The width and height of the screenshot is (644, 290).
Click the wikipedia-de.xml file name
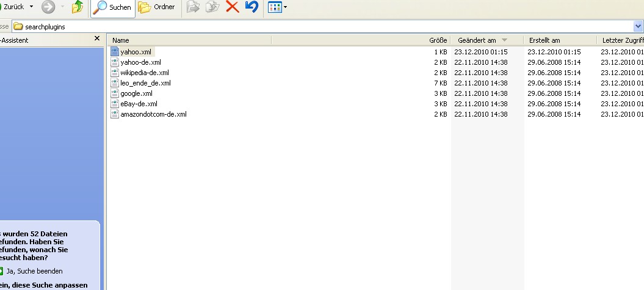(x=145, y=73)
